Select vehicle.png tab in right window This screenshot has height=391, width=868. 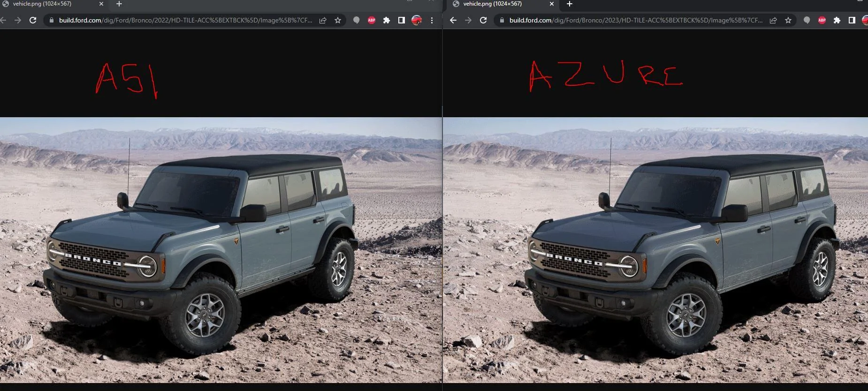pyautogui.click(x=503, y=4)
